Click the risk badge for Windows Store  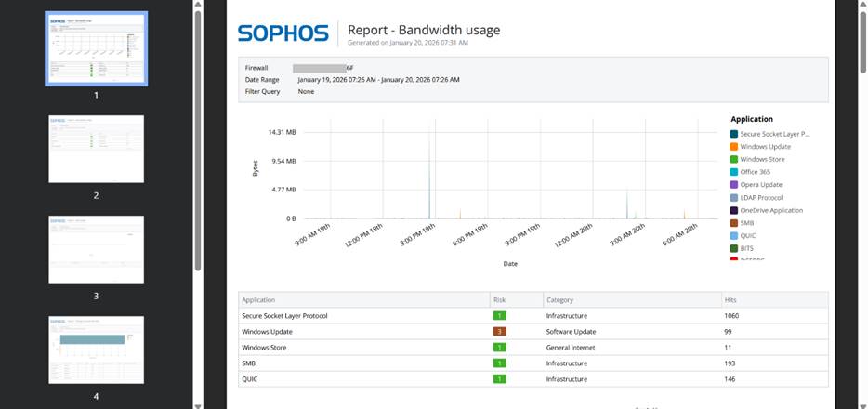point(499,348)
